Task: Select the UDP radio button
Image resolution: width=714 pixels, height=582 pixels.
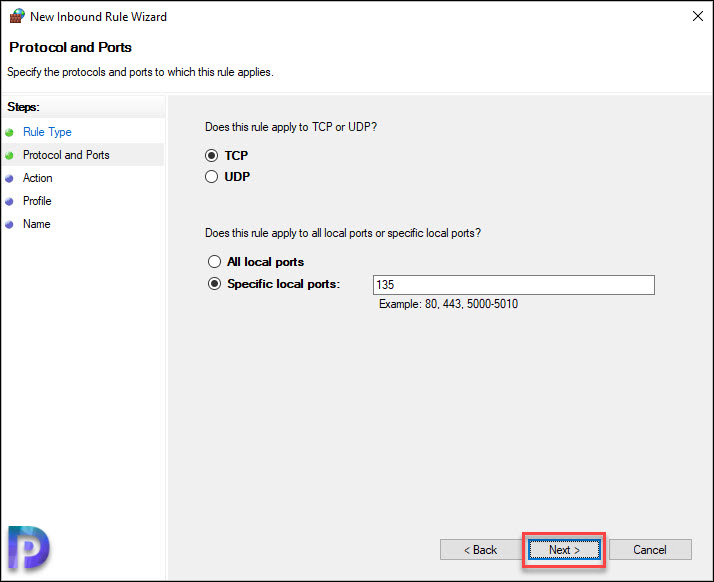Action: click(x=211, y=177)
